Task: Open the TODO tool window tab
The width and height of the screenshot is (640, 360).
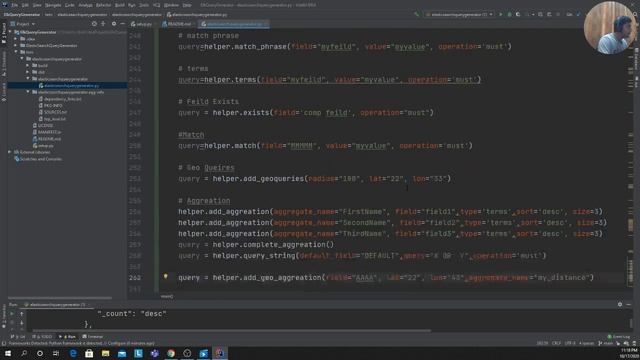Action: click(42, 337)
